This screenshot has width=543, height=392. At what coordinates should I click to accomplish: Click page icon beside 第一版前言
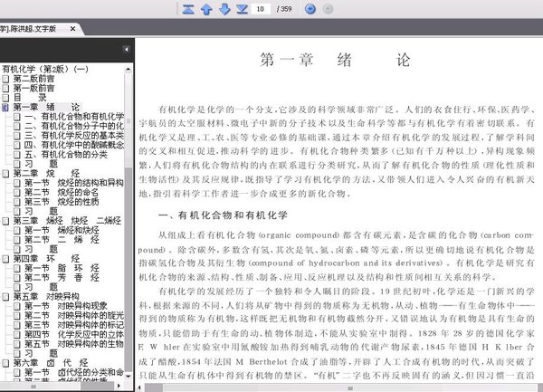pyautogui.click(x=5, y=89)
